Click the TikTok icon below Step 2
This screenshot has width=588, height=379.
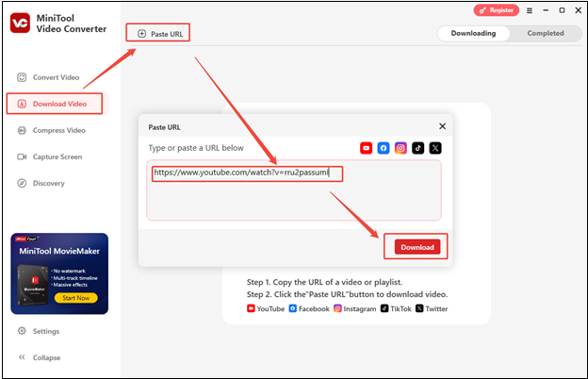click(x=384, y=308)
